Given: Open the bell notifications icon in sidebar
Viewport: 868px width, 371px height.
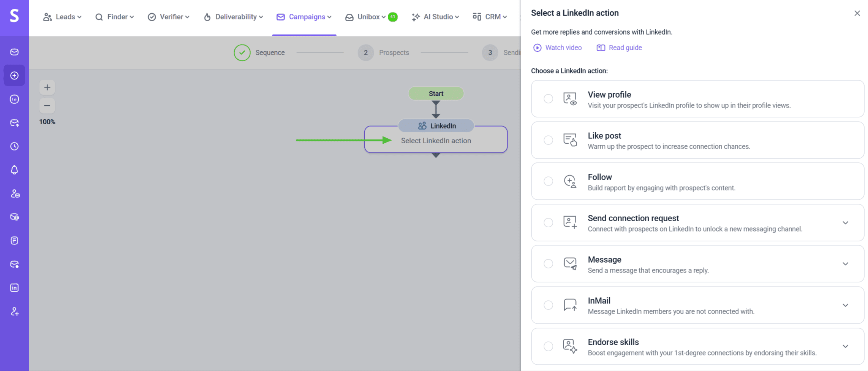Looking at the screenshot, I should point(14,170).
